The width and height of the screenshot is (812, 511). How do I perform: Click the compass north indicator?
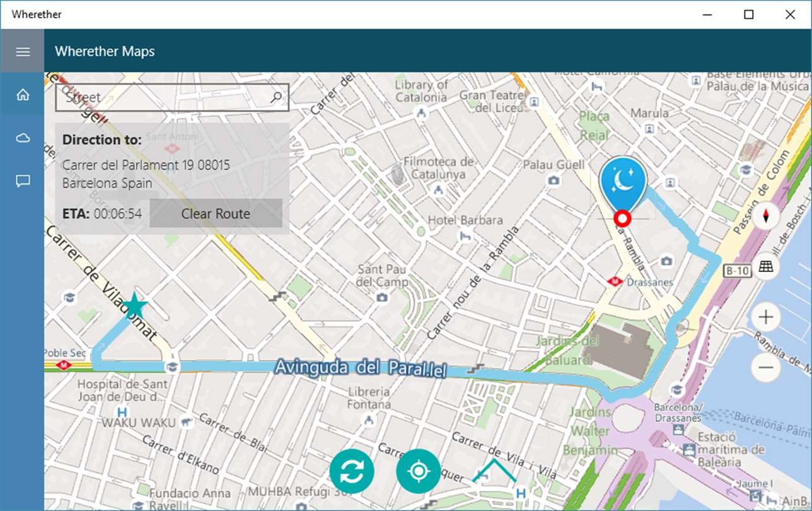click(765, 216)
